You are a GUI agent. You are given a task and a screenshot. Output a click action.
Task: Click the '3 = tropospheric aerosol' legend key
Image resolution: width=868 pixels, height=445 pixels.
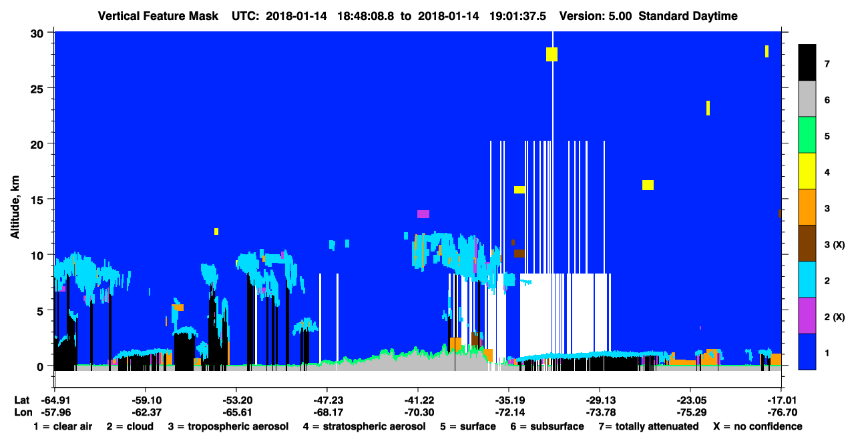point(228,426)
